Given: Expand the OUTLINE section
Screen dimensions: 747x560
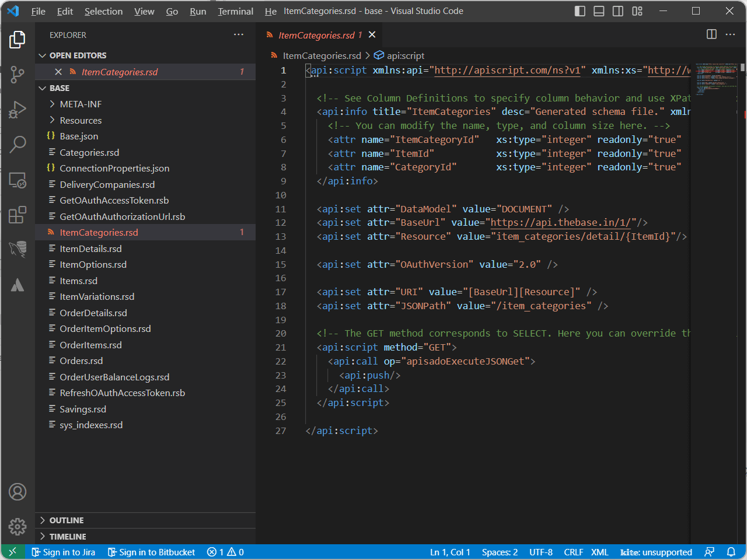Looking at the screenshot, I should pos(67,520).
